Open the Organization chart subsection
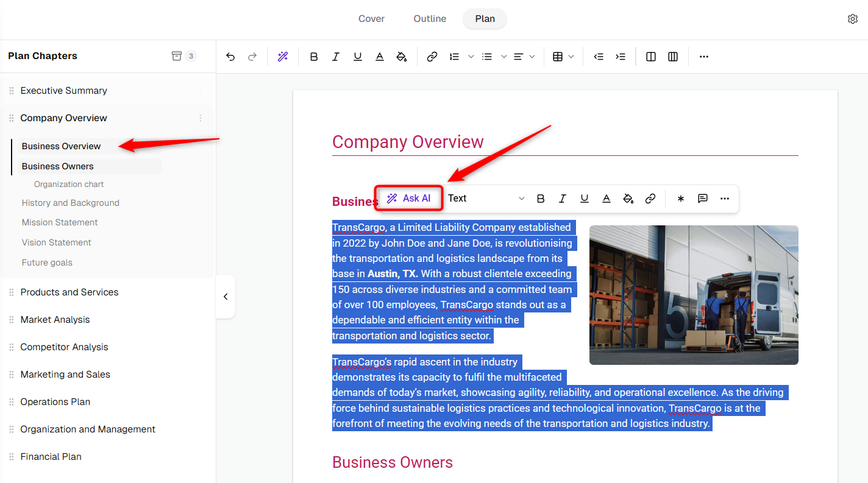 69,184
